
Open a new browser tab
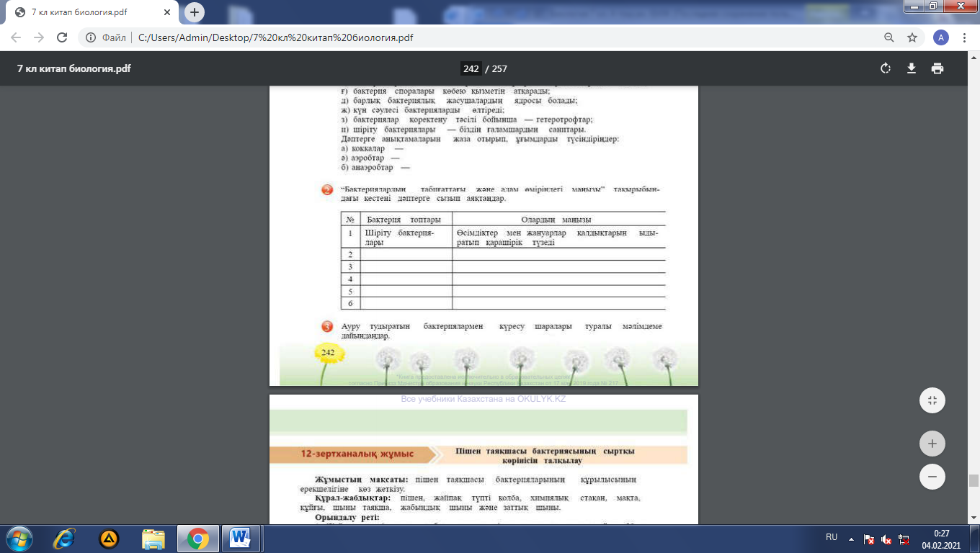click(x=195, y=12)
